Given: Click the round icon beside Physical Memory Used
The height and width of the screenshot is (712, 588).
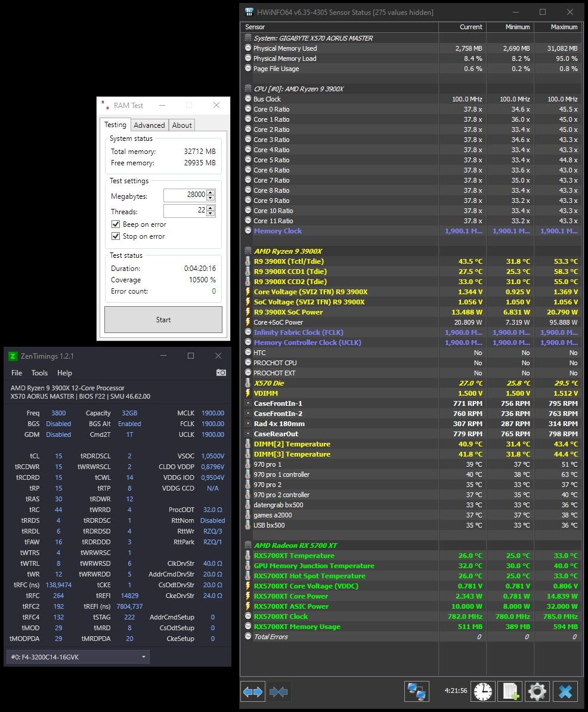Looking at the screenshot, I should tap(247, 48).
